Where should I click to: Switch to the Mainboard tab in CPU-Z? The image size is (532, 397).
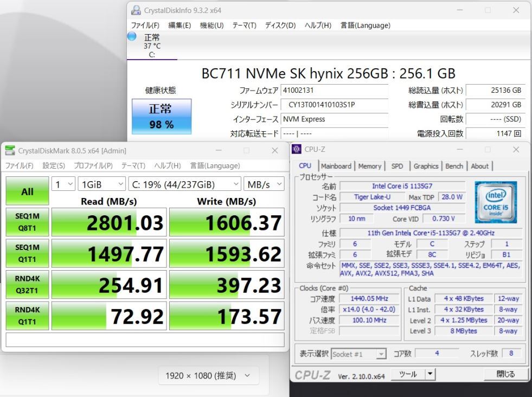pyautogui.click(x=336, y=166)
